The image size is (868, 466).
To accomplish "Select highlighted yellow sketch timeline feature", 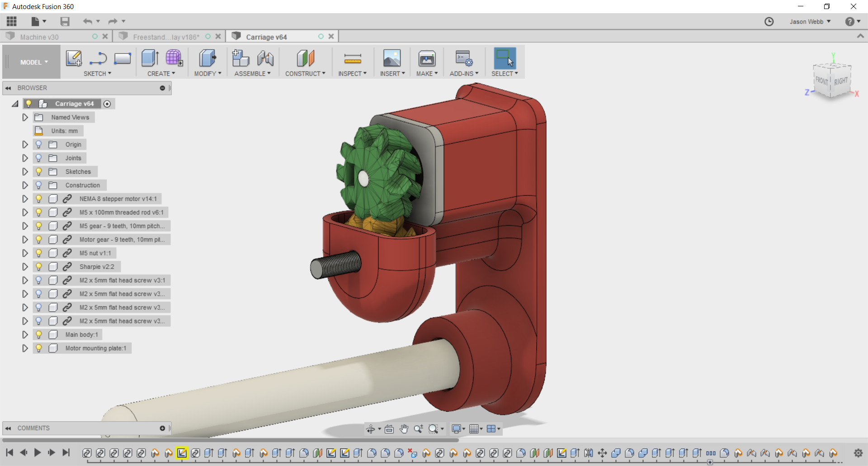I will click(182, 453).
